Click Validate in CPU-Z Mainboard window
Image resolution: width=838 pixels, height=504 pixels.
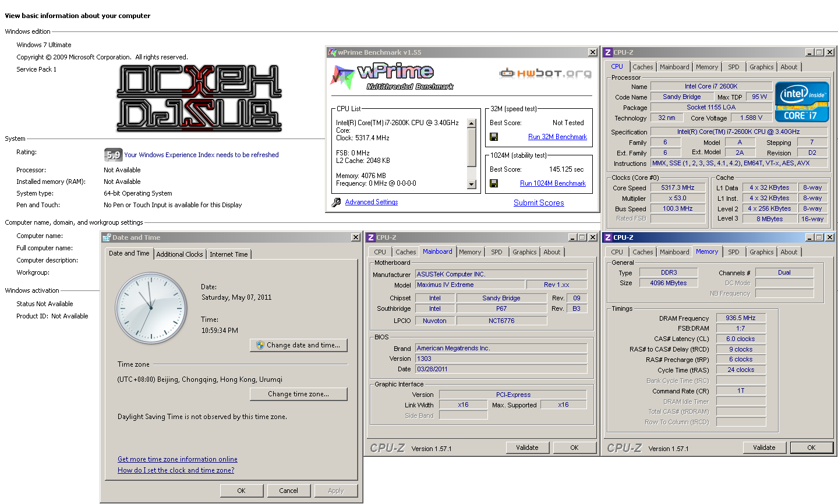(x=527, y=448)
